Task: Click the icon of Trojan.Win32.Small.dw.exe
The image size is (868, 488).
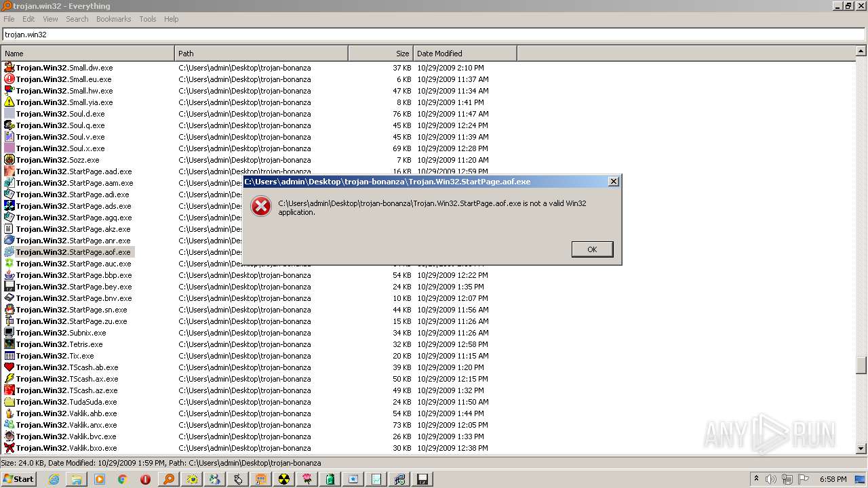Action: click(x=9, y=68)
